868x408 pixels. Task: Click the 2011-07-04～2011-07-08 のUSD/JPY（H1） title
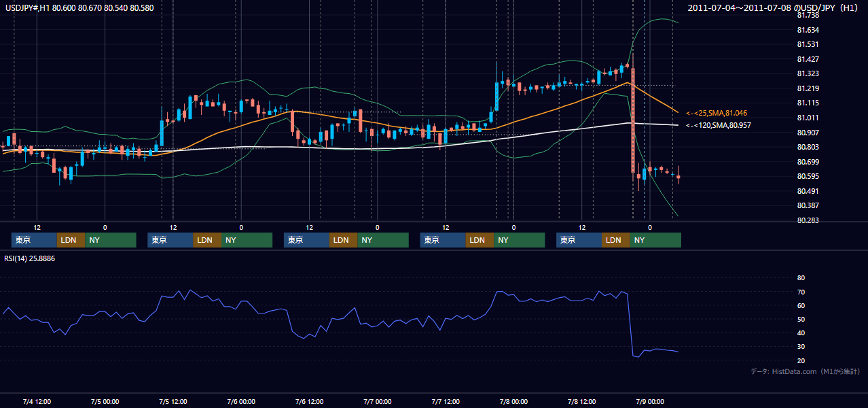(774, 7)
